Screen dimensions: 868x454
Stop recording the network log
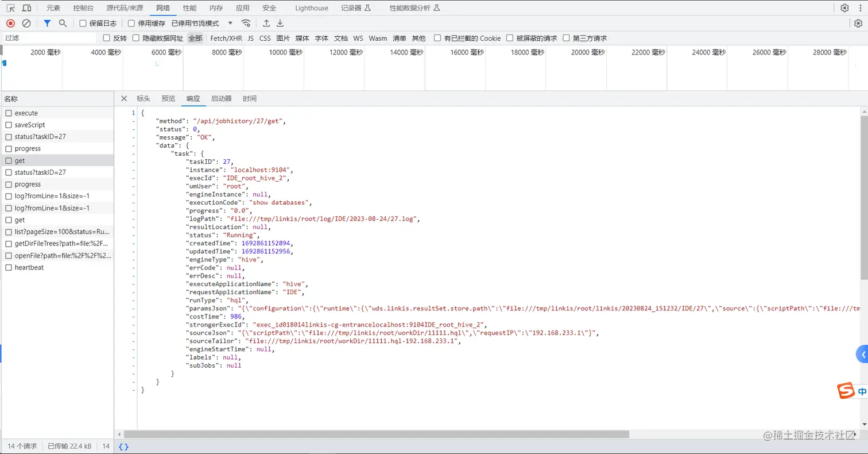coord(10,23)
